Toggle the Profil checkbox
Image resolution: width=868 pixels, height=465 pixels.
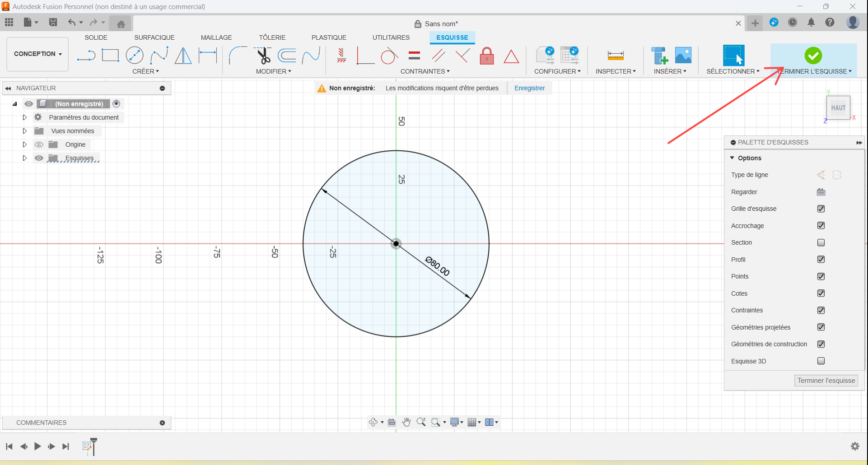pyautogui.click(x=821, y=259)
